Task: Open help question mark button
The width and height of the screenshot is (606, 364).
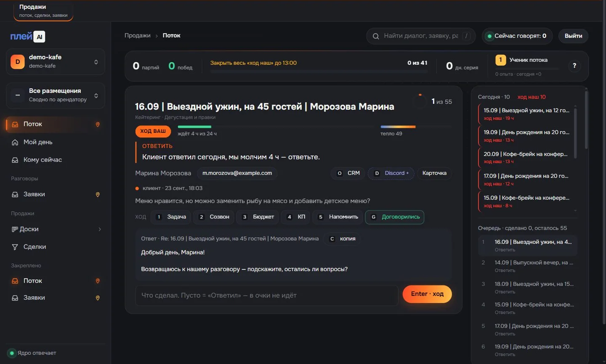Action: tap(574, 66)
